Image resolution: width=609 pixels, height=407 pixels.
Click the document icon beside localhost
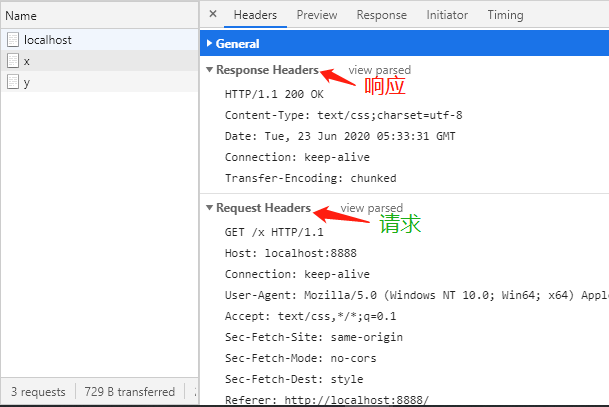point(13,40)
